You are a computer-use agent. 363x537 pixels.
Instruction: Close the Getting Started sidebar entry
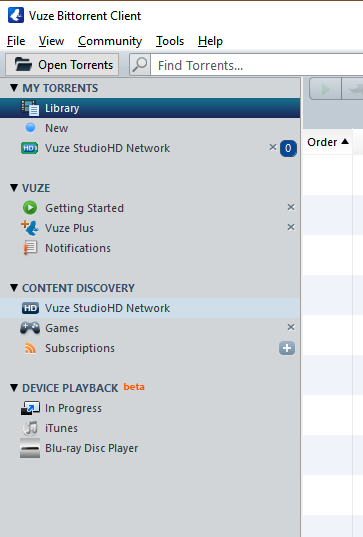point(291,207)
